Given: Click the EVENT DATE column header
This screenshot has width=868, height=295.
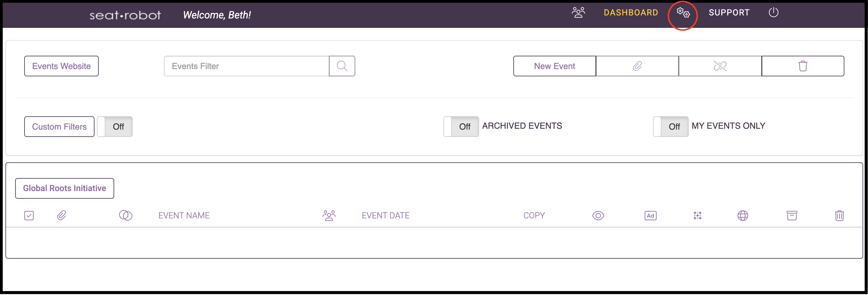Looking at the screenshot, I should click(386, 215).
